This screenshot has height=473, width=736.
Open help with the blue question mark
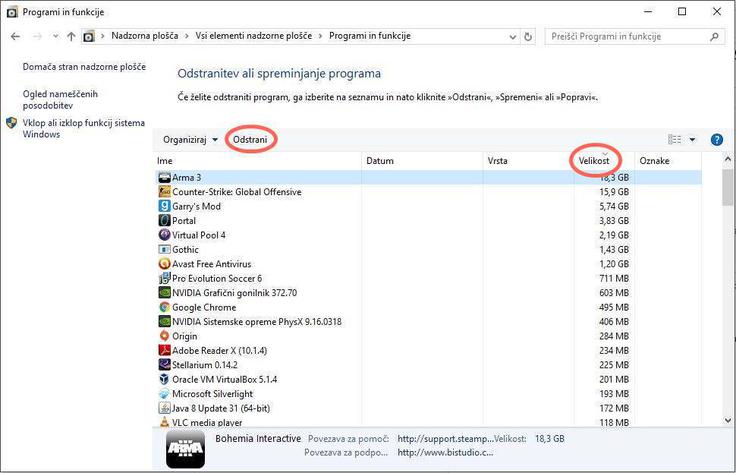pos(717,139)
